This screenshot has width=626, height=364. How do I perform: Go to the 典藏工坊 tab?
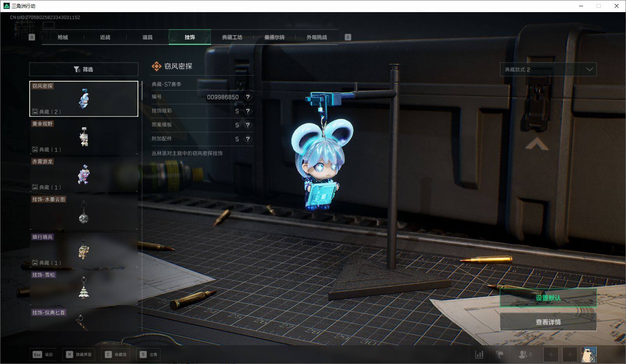tap(232, 37)
